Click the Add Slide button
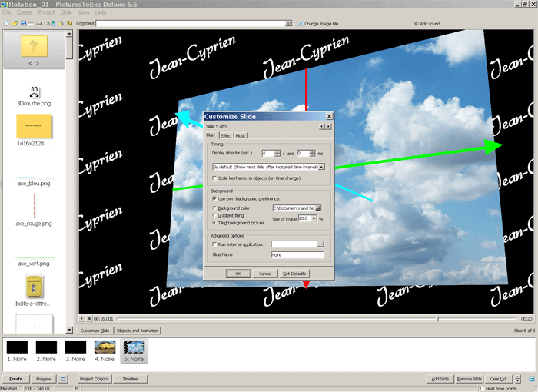 click(x=440, y=379)
